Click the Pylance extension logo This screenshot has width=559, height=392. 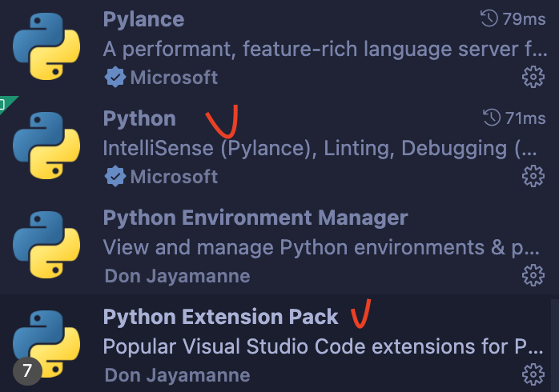point(46,46)
